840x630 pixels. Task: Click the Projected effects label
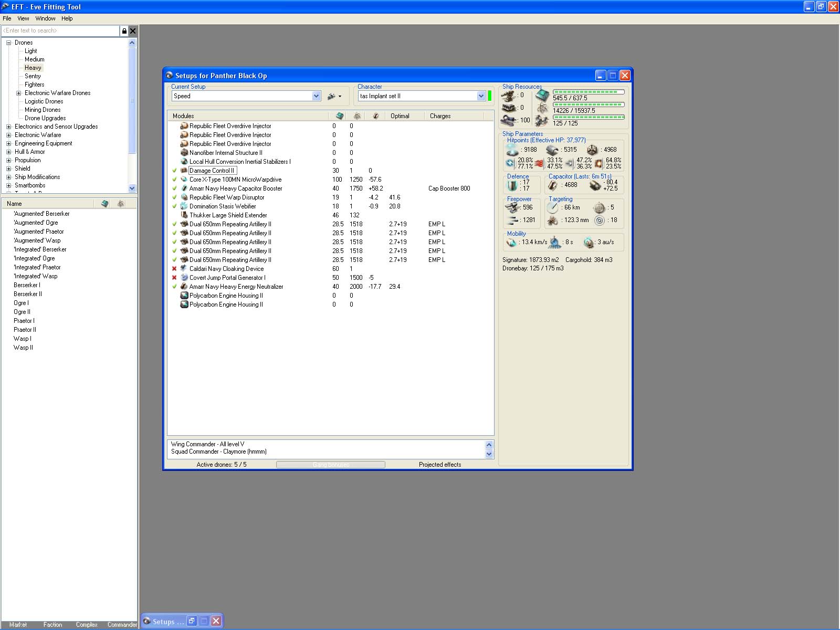[440, 465]
